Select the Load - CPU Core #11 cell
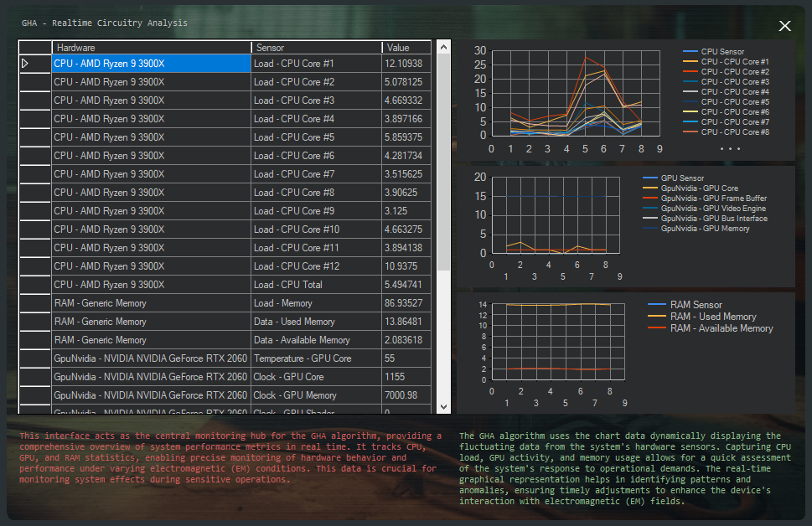This screenshot has height=526, width=812. click(x=317, y=247)
